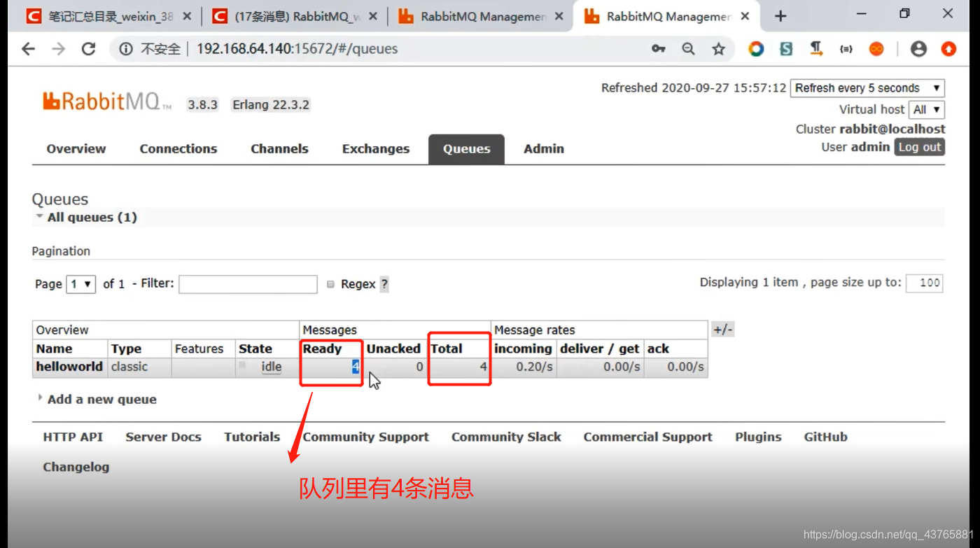Open the HTTP API link
980x548 pixels.
pyautogui.click(x=73, y=437)
